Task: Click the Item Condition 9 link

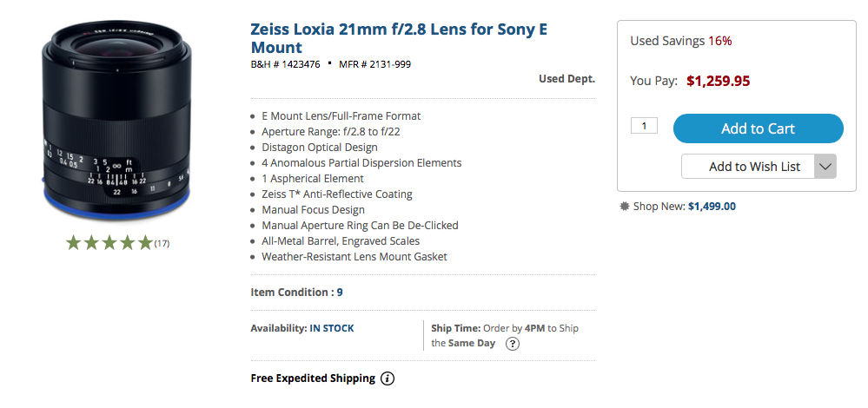Action: [340, 292]
